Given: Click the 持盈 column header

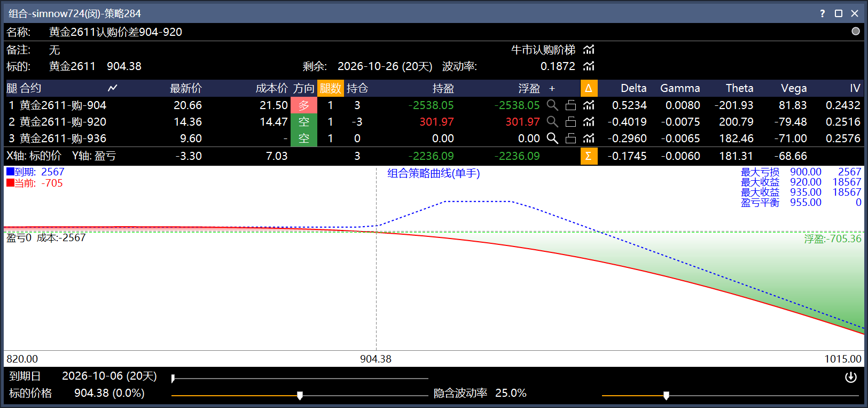Looking at the screenshot, I should tap(443, 88).
